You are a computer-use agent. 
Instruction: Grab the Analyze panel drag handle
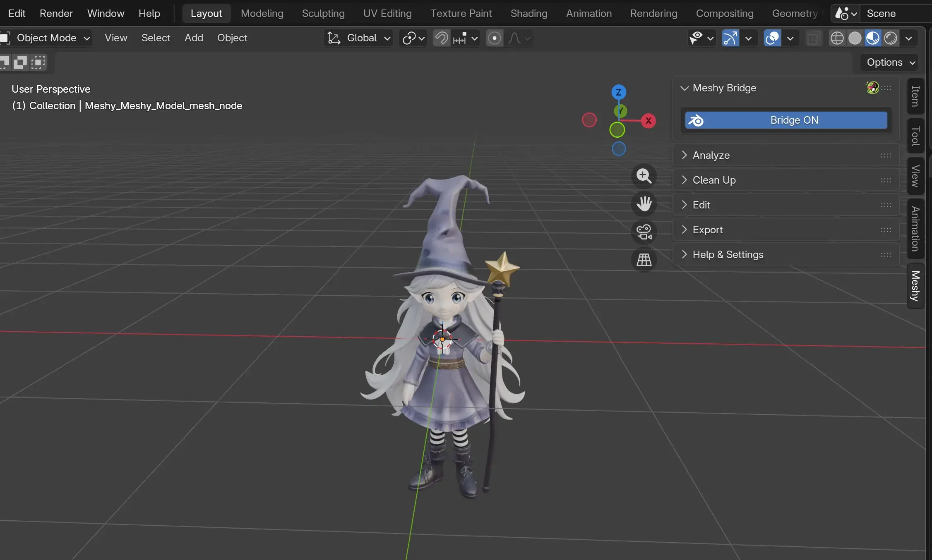886,156
